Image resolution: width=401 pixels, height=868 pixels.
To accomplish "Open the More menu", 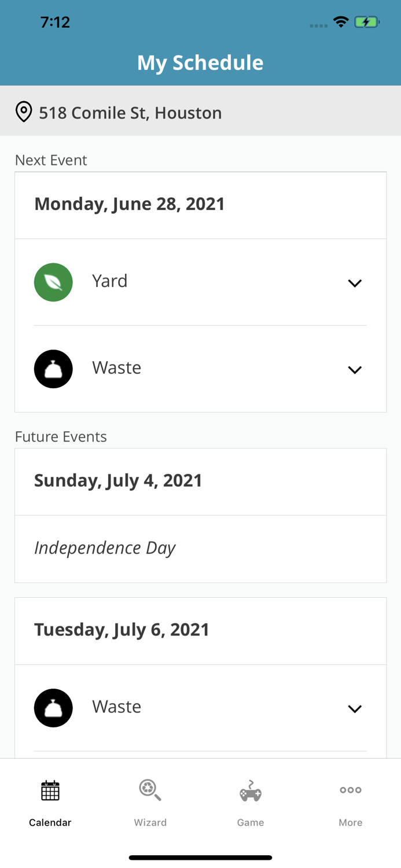I will [x=351, y=804].
